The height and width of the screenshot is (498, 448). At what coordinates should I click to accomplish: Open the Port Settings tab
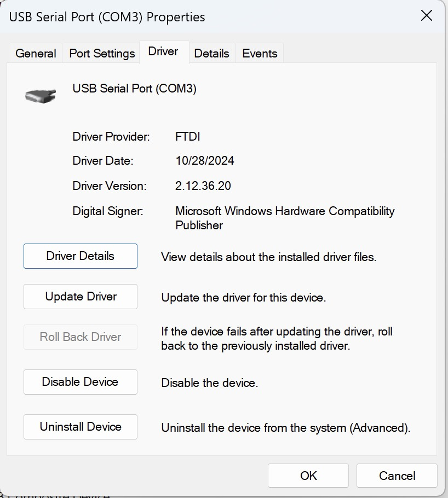pos(102,54)
